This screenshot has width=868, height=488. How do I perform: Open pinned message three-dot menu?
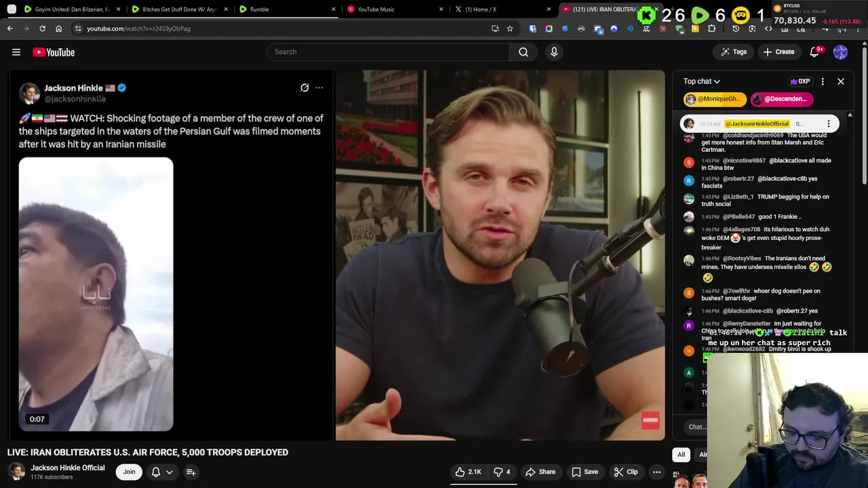[828, 124]
